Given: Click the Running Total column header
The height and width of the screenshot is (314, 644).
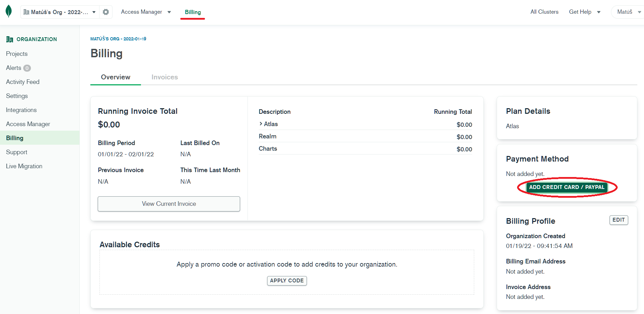Looking at the screenshot, I should tap(453, 112).
